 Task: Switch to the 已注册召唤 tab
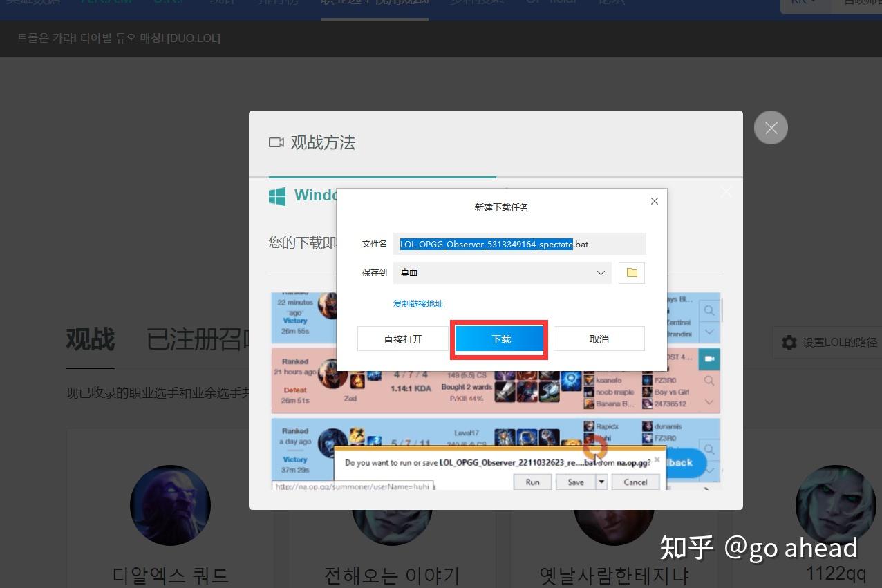tap(197, 339)
